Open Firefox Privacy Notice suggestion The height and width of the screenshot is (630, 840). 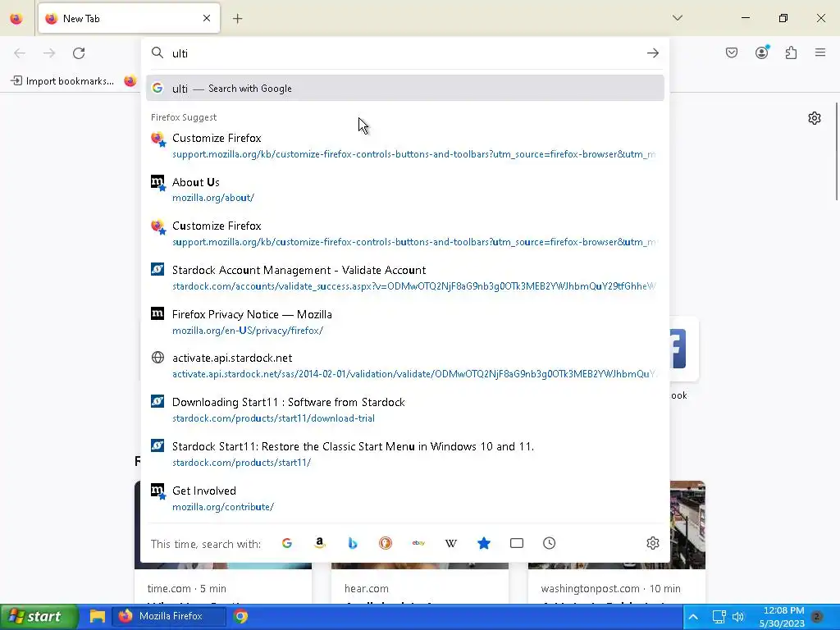pos(405,322)
